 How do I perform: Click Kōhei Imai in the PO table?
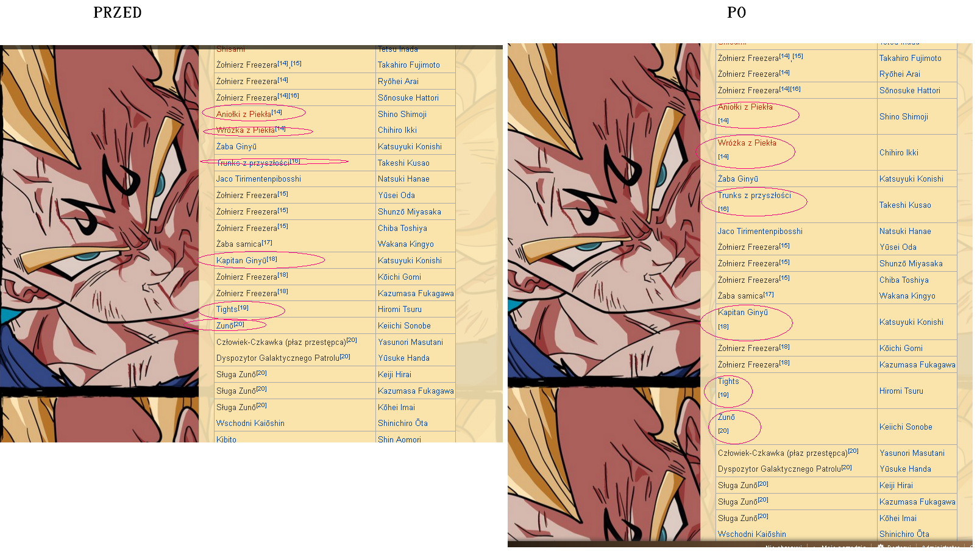coord(898,519)
